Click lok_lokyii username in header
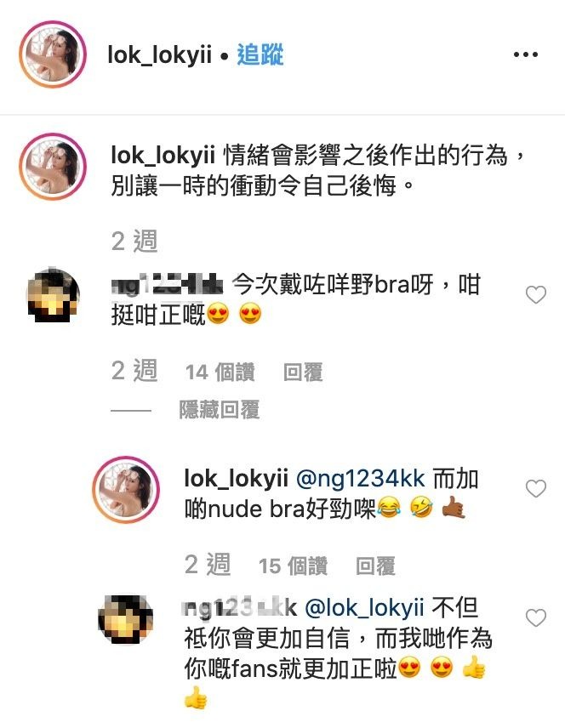 (x=159, y=54)
